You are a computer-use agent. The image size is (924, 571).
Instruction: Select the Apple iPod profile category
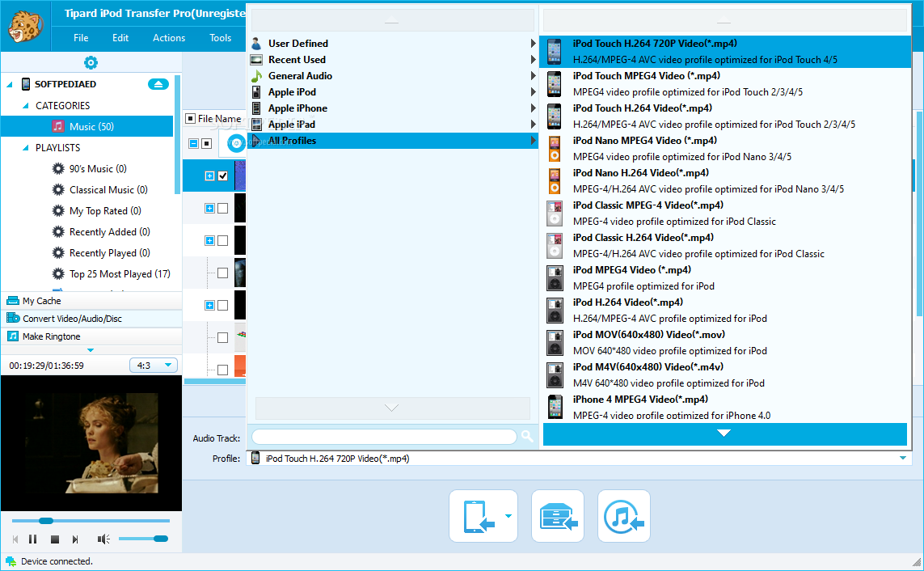tap(393, 92)
